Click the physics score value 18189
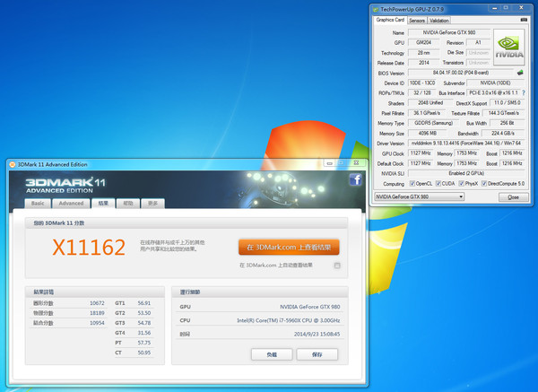 tap(97, 313)
